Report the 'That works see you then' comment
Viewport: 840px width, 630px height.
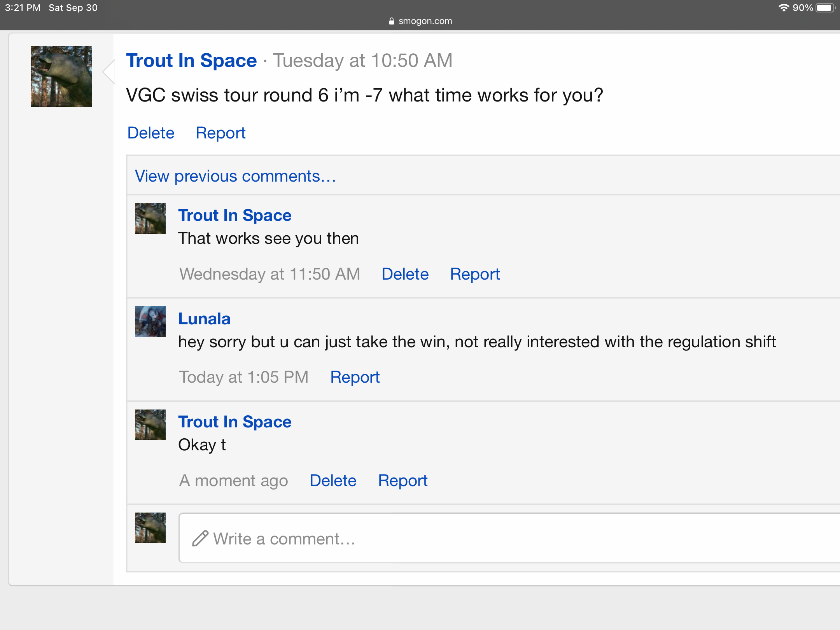[474, 274]
